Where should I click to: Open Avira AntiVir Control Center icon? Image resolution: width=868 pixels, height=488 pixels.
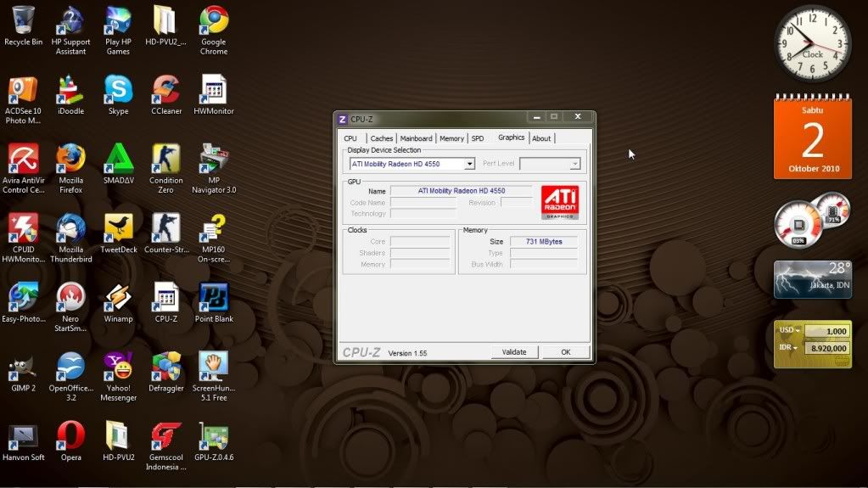pos(23,169)
